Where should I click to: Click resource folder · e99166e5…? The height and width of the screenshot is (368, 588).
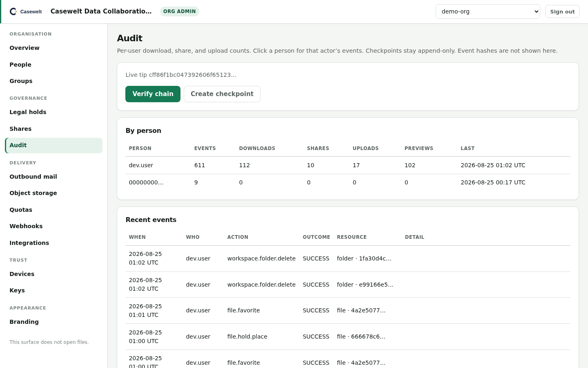click(x=365, y=285)
